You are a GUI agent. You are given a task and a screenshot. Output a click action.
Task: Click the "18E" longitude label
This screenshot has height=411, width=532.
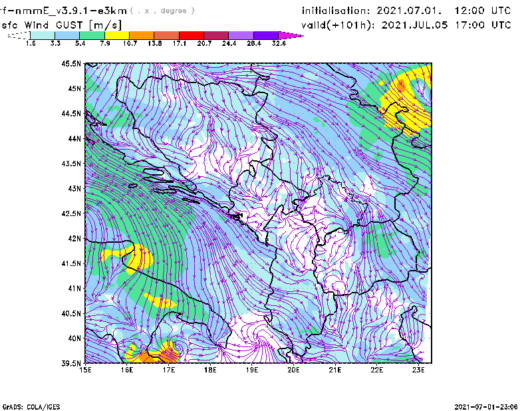tap(210, 370)
